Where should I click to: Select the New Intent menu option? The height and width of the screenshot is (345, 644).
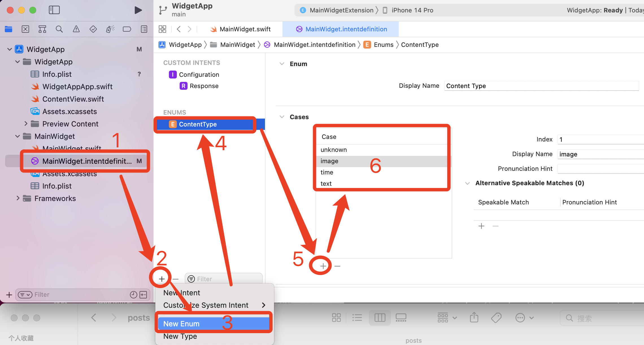click(x=181, y=292)
